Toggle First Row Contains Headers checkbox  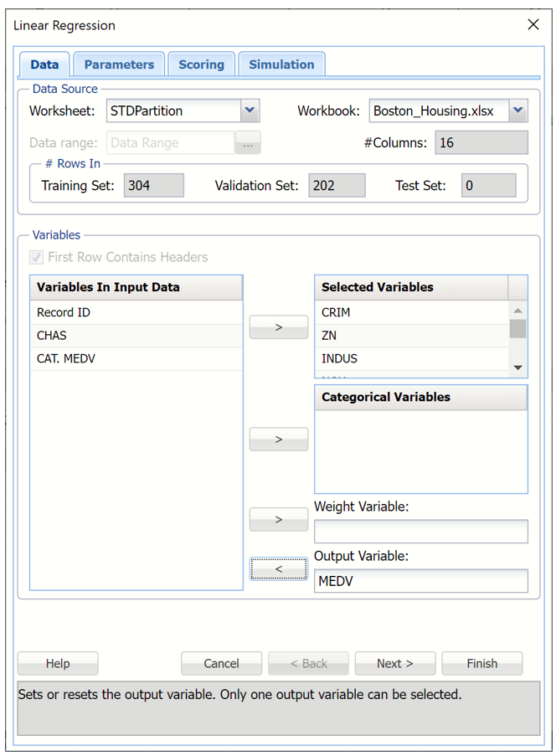(x=37, y=258)
